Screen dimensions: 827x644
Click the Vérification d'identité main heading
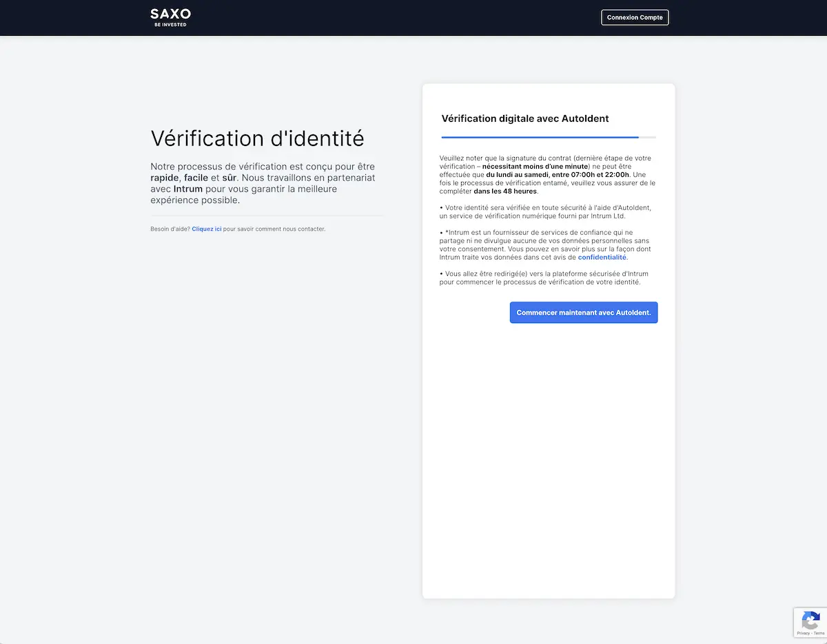pos(257,138)
